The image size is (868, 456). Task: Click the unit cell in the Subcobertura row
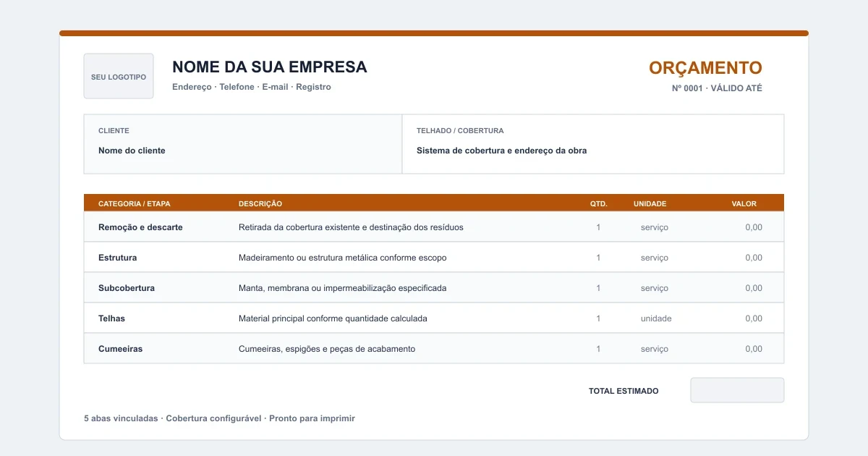point(655,288)
